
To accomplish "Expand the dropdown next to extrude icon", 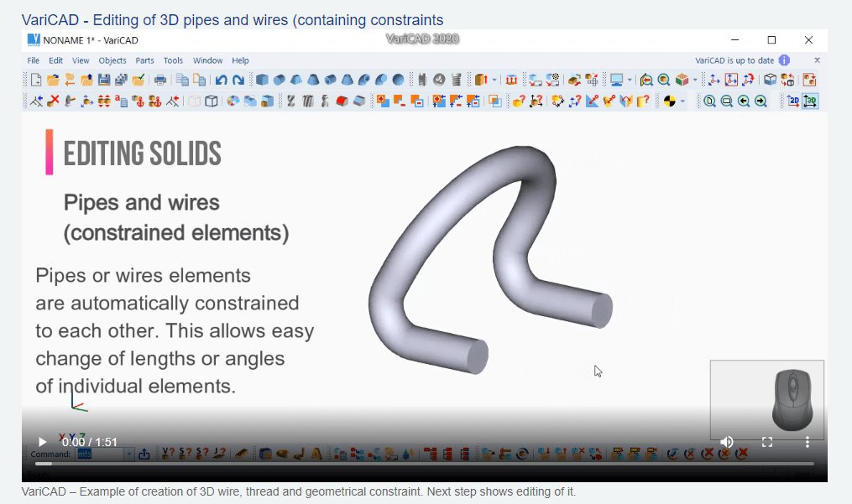I will point(494,81).
